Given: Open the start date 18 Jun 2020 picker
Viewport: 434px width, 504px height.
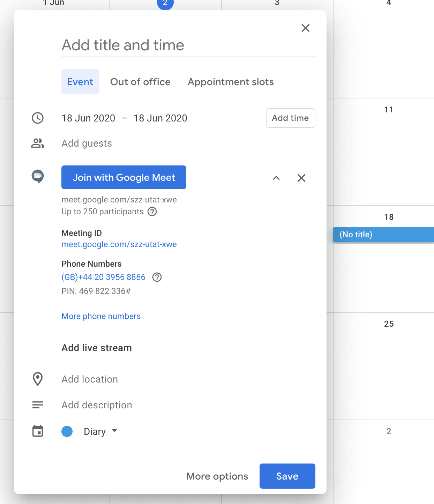Looking at the screenshot, I should click(x=88, y=118).
